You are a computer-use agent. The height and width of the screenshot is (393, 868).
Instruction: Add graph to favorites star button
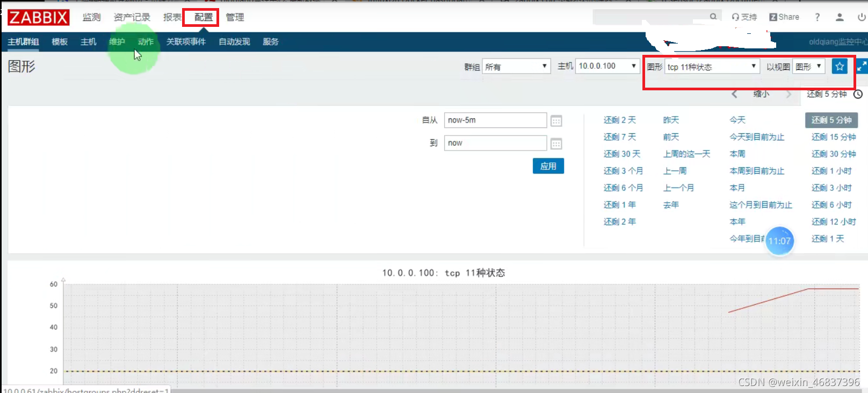(840, 66)
